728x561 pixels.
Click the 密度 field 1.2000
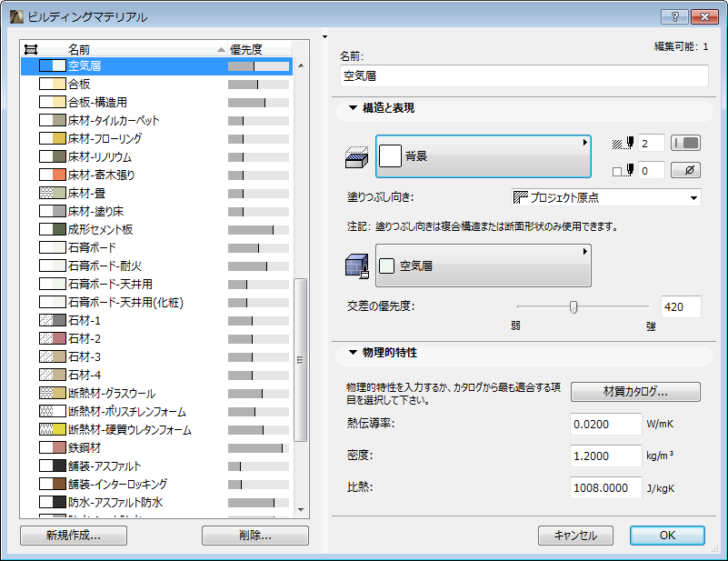pos(605,456)
